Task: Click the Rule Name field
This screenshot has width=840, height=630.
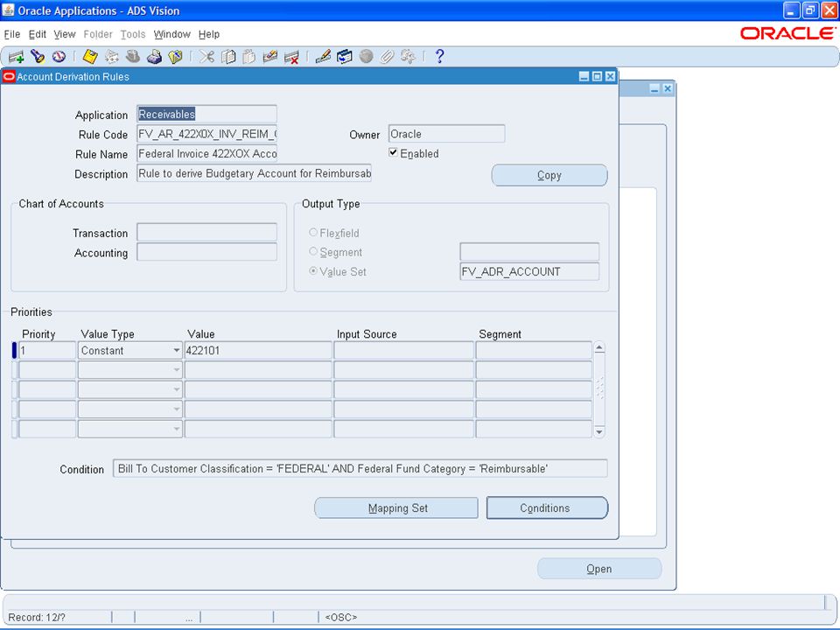Action: pos(206,154)
